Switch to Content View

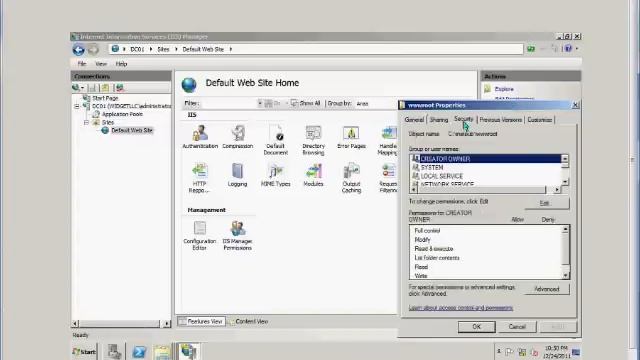[x=248, y=322]
